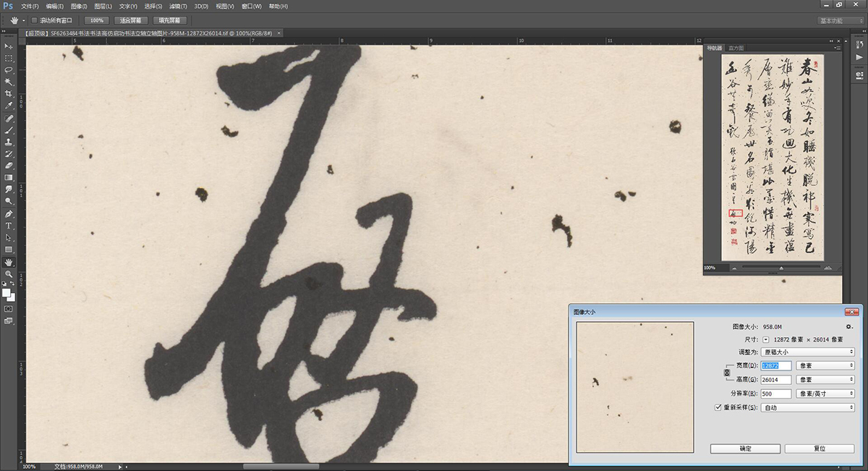Screen dimensions: 868x471
Task: Click the 确定 button
Action: tap(745, 449)
